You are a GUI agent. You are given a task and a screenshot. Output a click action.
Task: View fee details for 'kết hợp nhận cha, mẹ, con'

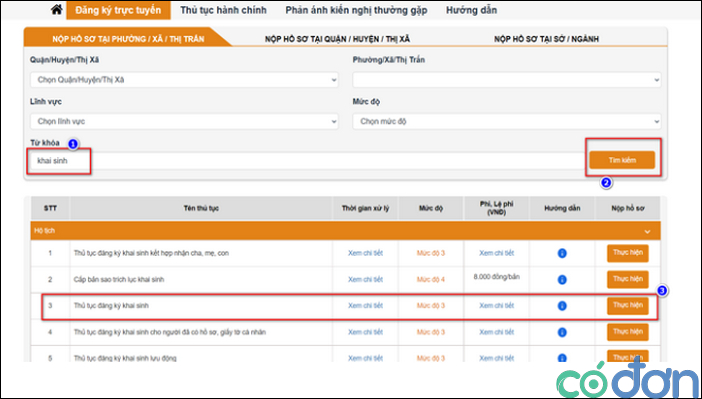497,253
